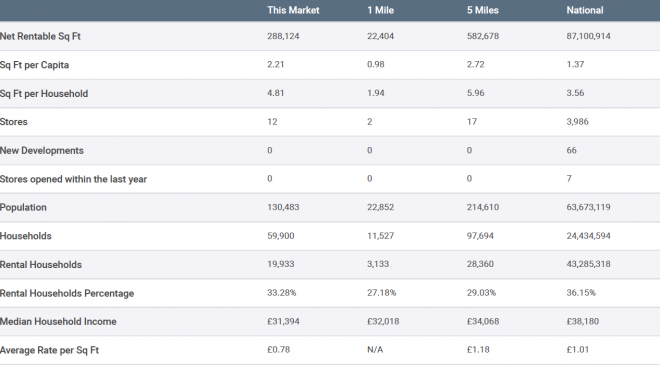Select the £38,180 national income value
The height and width of the screenshot is (365, 660).
(583, 321)
